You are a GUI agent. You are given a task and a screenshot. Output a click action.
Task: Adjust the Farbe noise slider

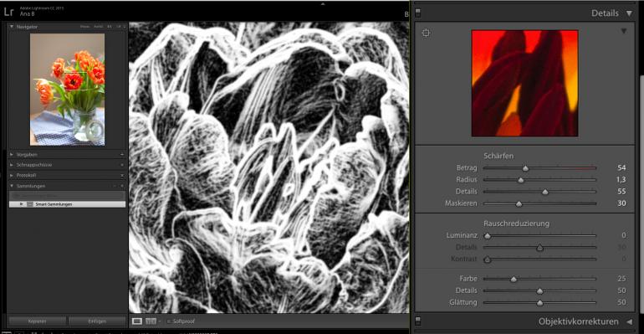(x=514, y=280)
